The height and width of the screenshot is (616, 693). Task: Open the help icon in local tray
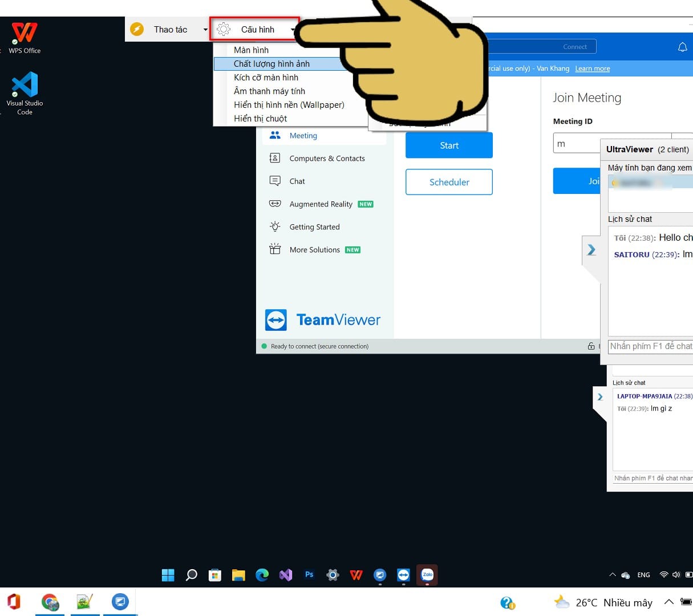coord(507,603)
